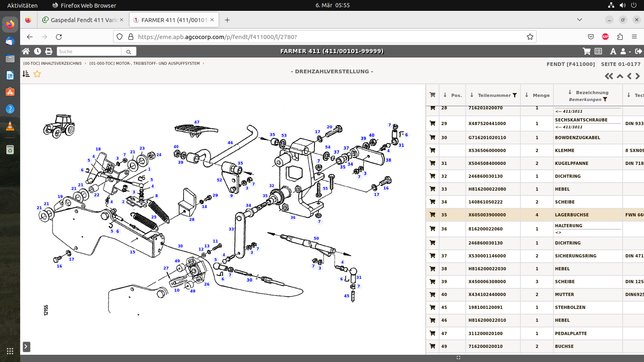The image size is (644, 362).
Task: Open the parts list view icon
Action: [599, 51]
